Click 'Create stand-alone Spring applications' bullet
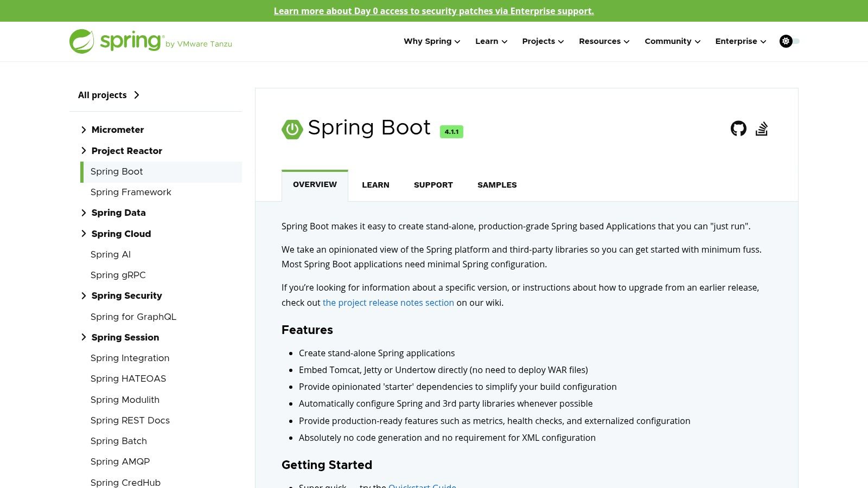Viewport: 868px width, 488px height. [x=376, y=353]
